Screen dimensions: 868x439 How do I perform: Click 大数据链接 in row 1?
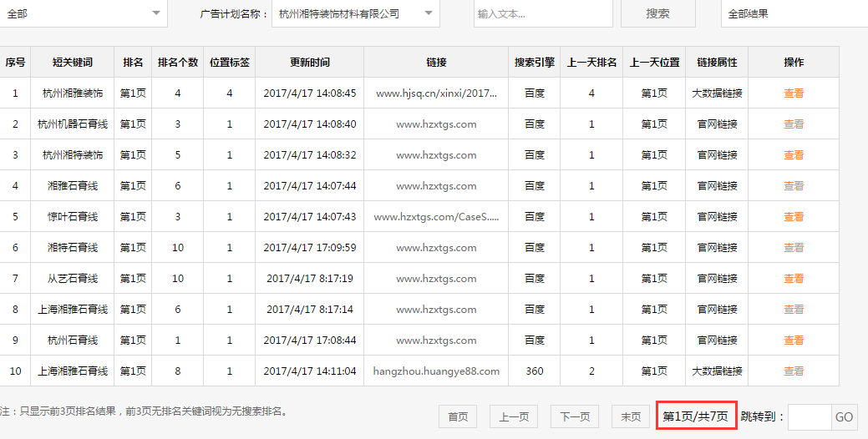coord(717,93)
